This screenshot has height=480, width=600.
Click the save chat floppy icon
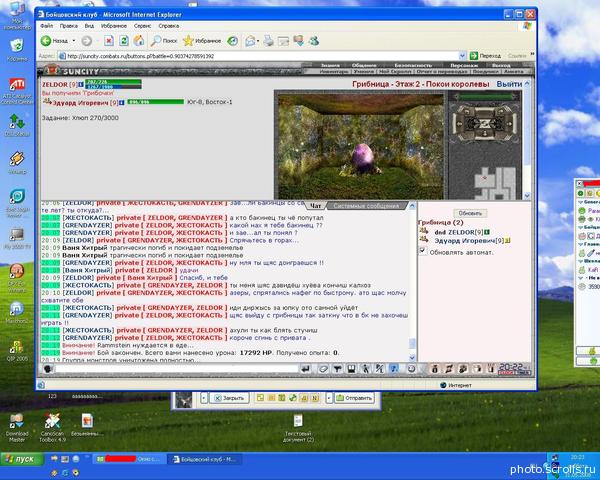(351, 369)
